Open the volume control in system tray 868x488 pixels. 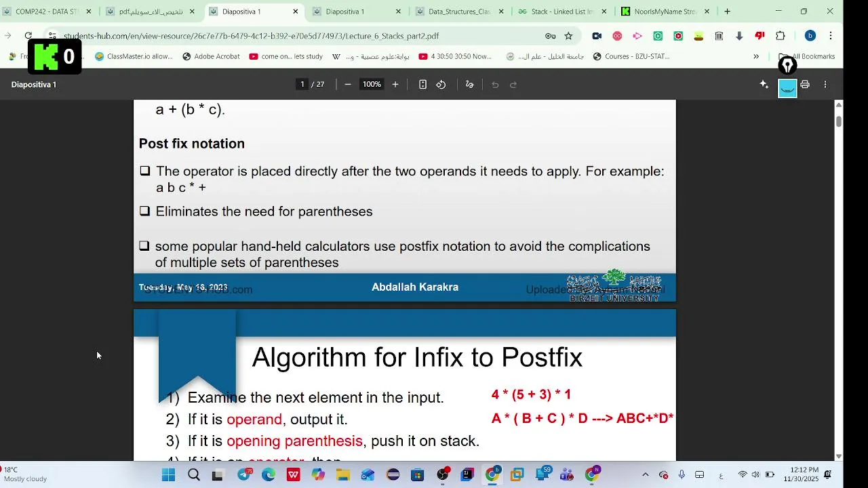pos(755,475)
